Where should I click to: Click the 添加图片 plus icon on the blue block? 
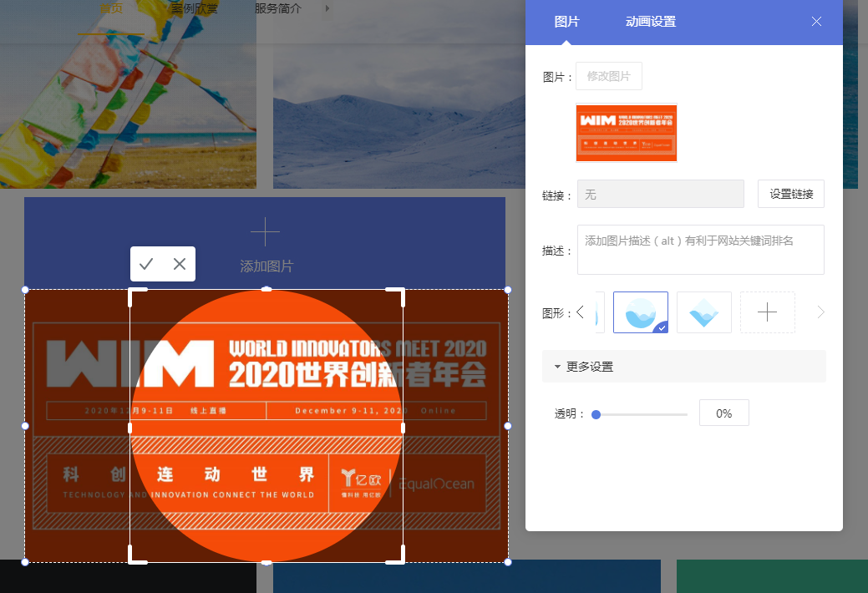click(x=265, y=231)
